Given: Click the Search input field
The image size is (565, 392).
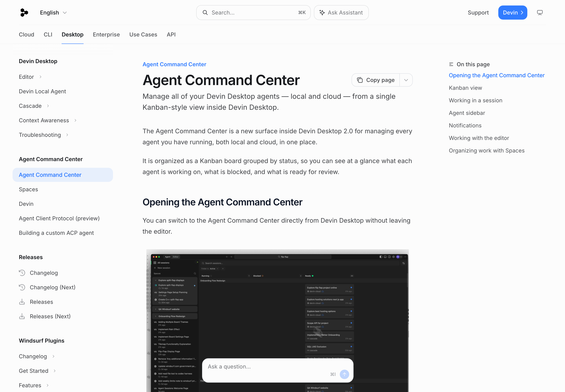Looking at the screenshot, I should (x=253, y=13).
